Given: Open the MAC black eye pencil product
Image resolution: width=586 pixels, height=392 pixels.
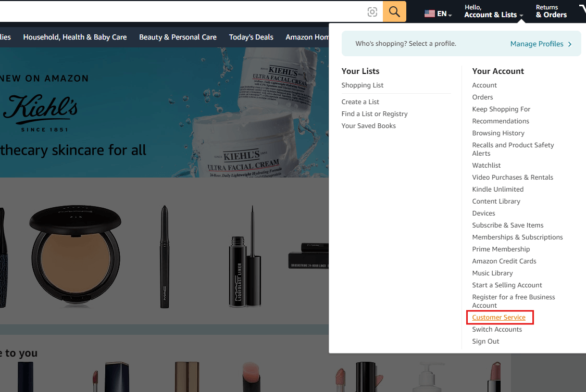Looking at the screenshot, I should click(165, 257).
